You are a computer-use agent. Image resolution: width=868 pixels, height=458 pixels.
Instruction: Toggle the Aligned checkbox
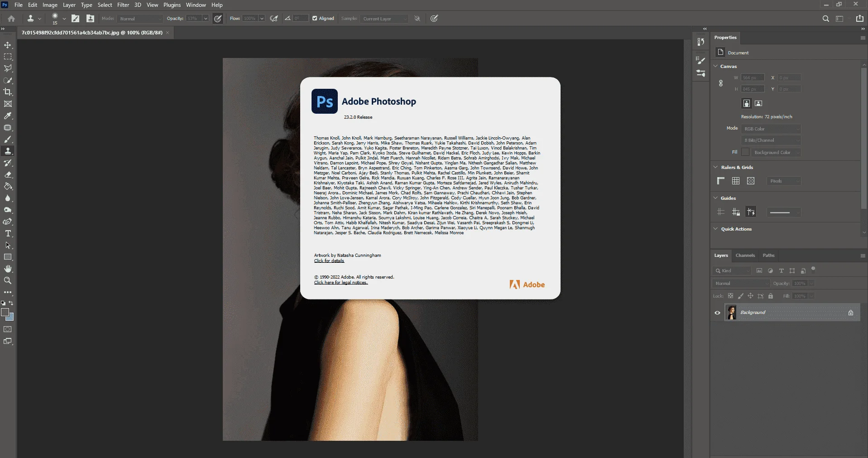(x=315, y=19)
